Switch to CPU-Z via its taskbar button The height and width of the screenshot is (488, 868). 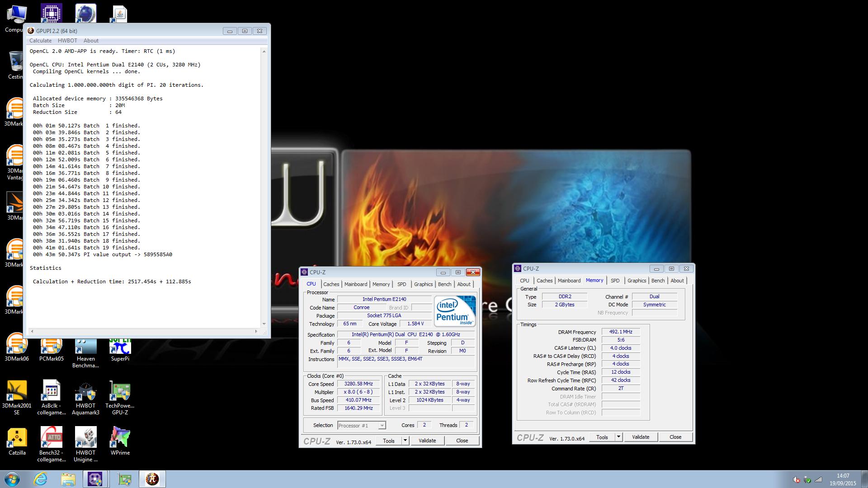95,479
